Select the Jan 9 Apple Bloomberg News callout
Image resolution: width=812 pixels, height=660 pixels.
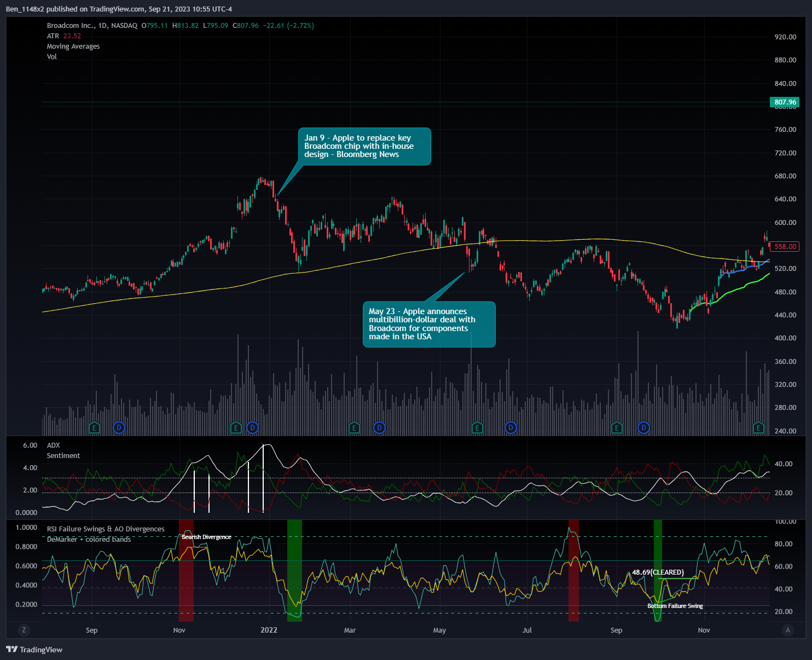pos(364,146)
